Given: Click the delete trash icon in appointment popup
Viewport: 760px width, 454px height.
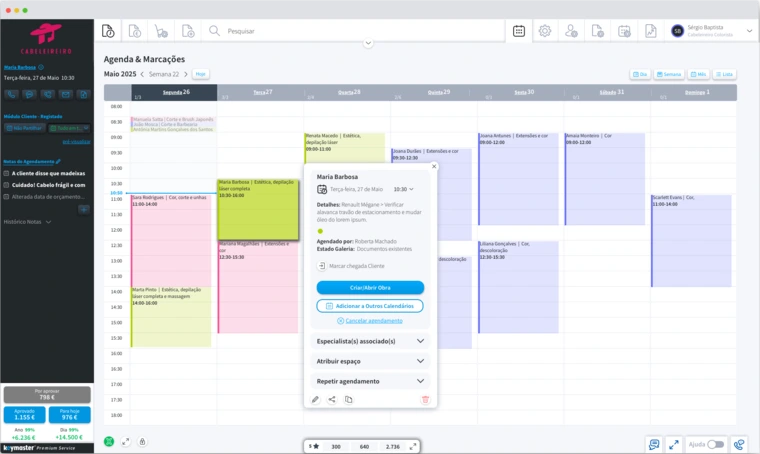Looking at the screenshot, I should point(425,399).
